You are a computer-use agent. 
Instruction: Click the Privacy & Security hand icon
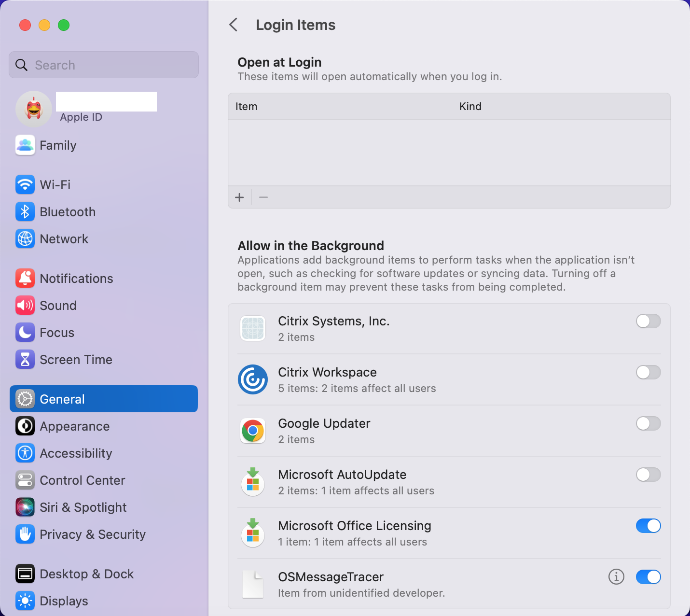click(25, 534)
